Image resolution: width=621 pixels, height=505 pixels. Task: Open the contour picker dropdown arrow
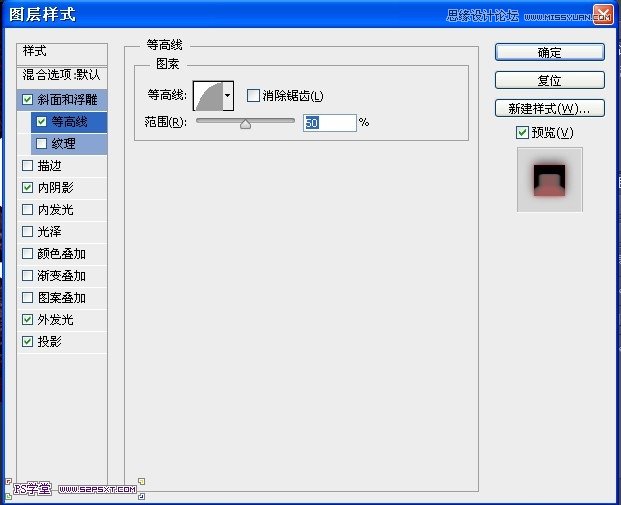point(228,95)
